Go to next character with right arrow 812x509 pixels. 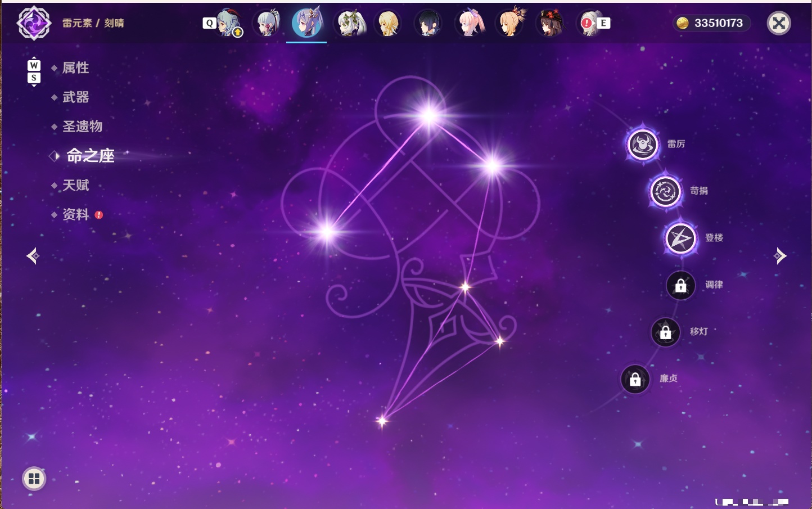click(780, 256)
